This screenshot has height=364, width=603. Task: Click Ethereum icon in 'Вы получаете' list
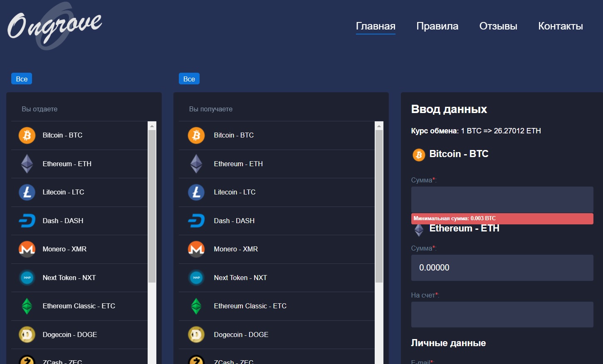(x=196, y=164)
